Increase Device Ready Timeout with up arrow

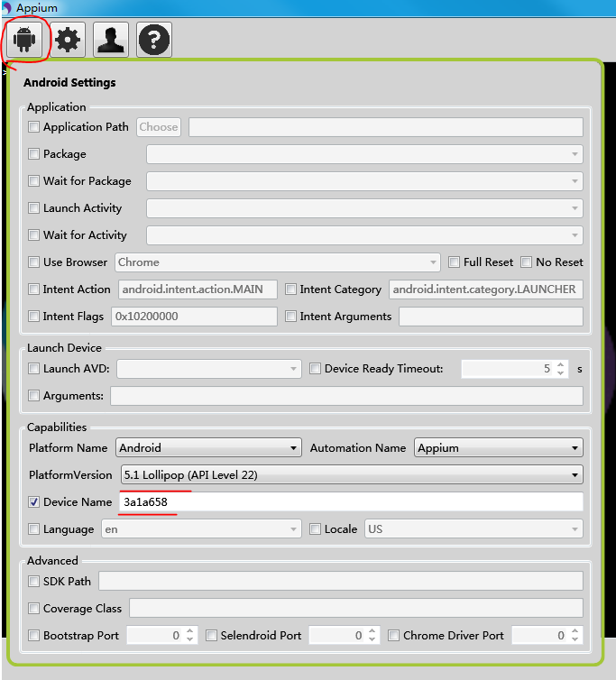(x=560, y=364)
